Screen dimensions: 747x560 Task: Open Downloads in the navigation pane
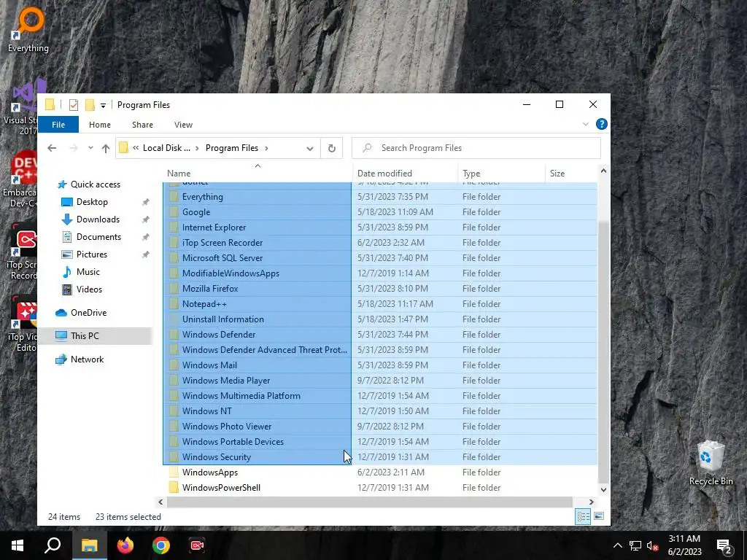click(x=98, y=219)
